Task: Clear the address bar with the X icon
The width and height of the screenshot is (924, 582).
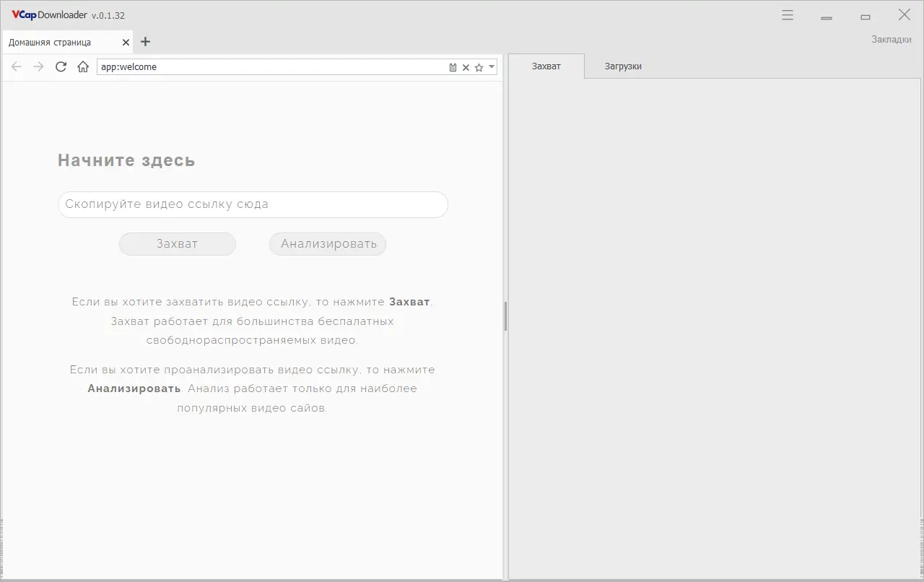Action: tap(466, 66)
